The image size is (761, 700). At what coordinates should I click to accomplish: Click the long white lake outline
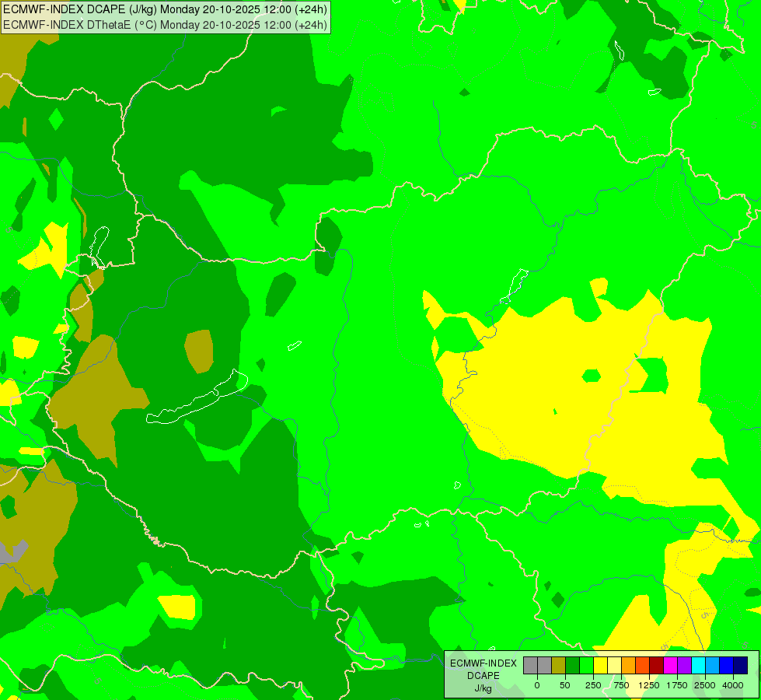(x=197, y=398)
